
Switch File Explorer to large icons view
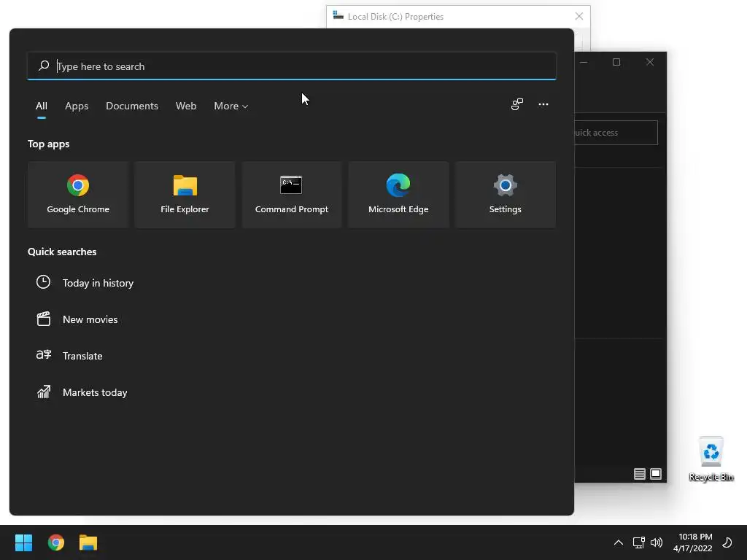(656, 474)
